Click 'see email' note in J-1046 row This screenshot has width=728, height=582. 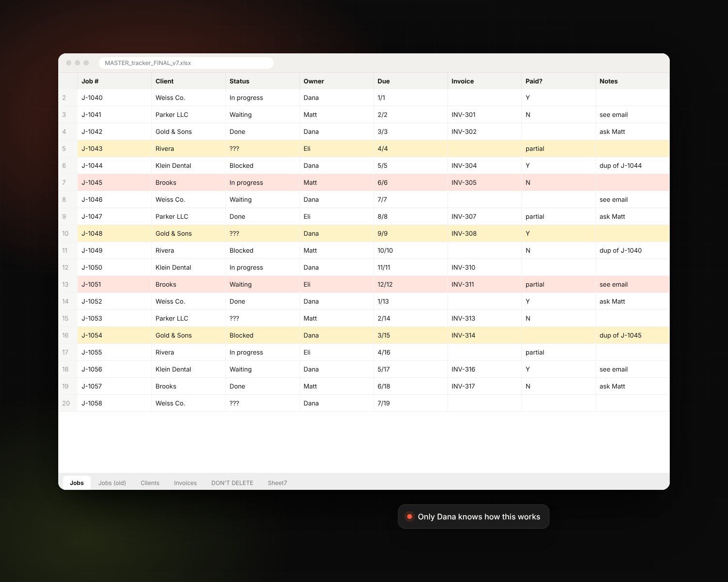(632, 199)
